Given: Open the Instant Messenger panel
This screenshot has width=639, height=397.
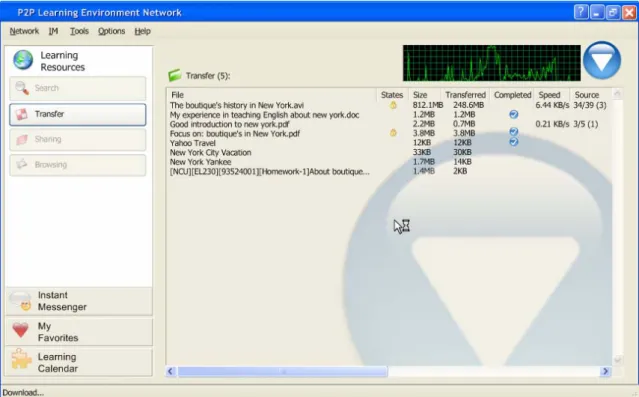Looking at the screenshot, I should (x=79, y=301).
